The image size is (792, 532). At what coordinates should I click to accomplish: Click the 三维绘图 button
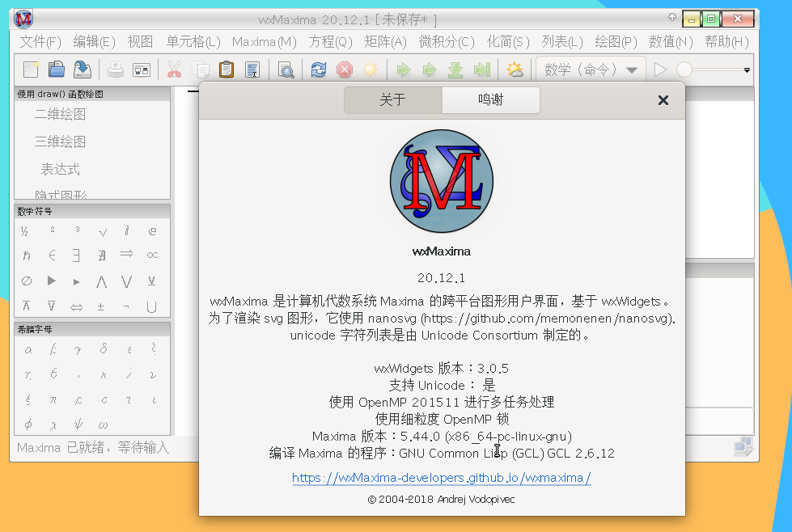pyautogui.click(x=60, y=141)
